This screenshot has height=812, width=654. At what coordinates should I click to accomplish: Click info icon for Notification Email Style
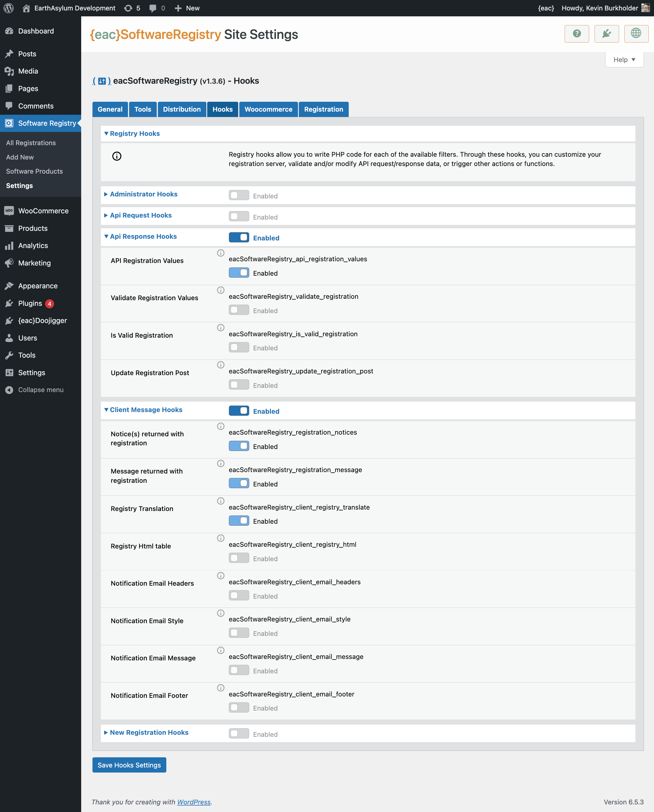point(221,613)
